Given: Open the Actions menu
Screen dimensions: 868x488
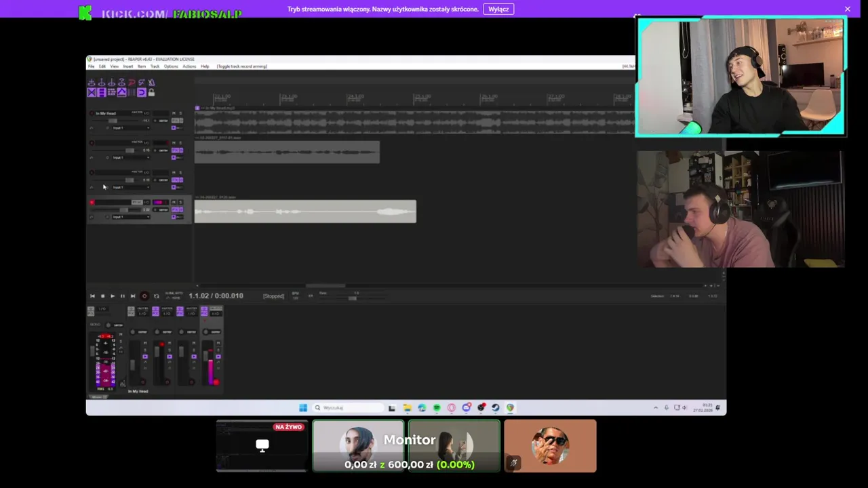Looking at the screenshot, I should click(x=189, y=66).
